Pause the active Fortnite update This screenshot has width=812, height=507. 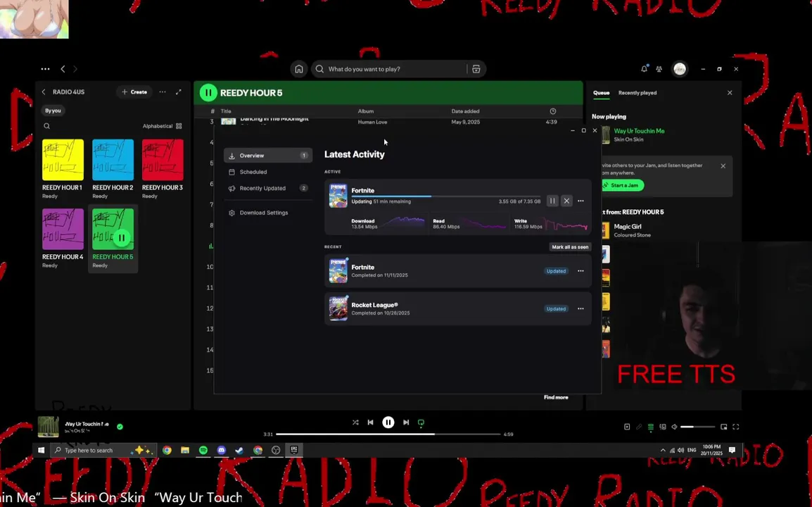[x=552, y=201]
